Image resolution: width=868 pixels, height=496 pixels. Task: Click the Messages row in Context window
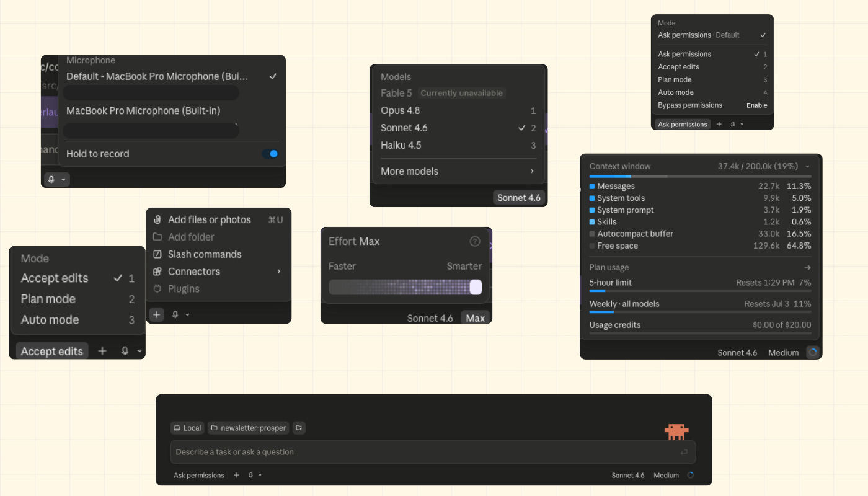tap(700, 186)
